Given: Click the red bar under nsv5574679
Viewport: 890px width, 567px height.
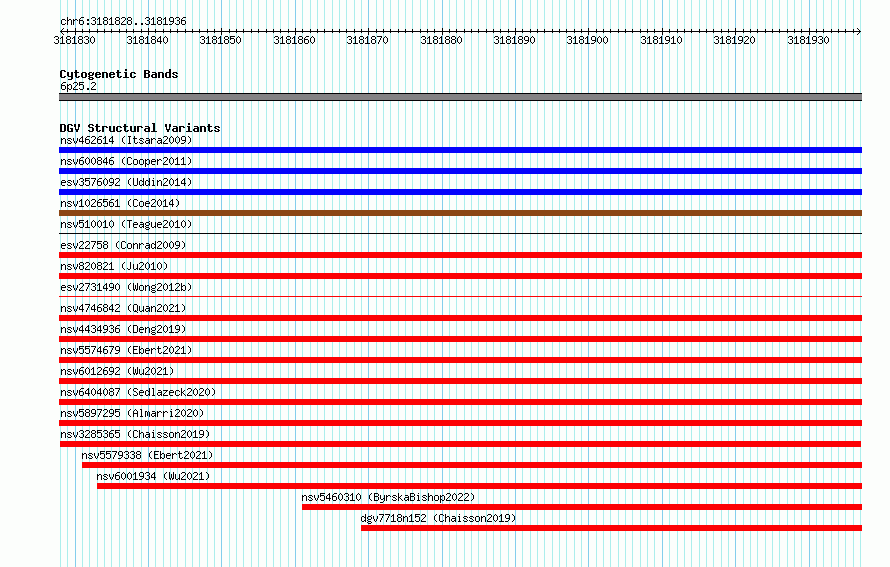Looking at the screenshot, I should (x=460, y=360).
